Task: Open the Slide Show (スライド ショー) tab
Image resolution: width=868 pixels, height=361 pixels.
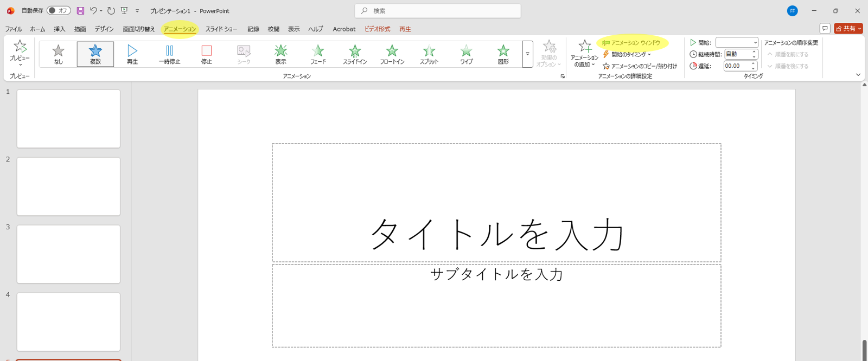Action: click(221, 29)
